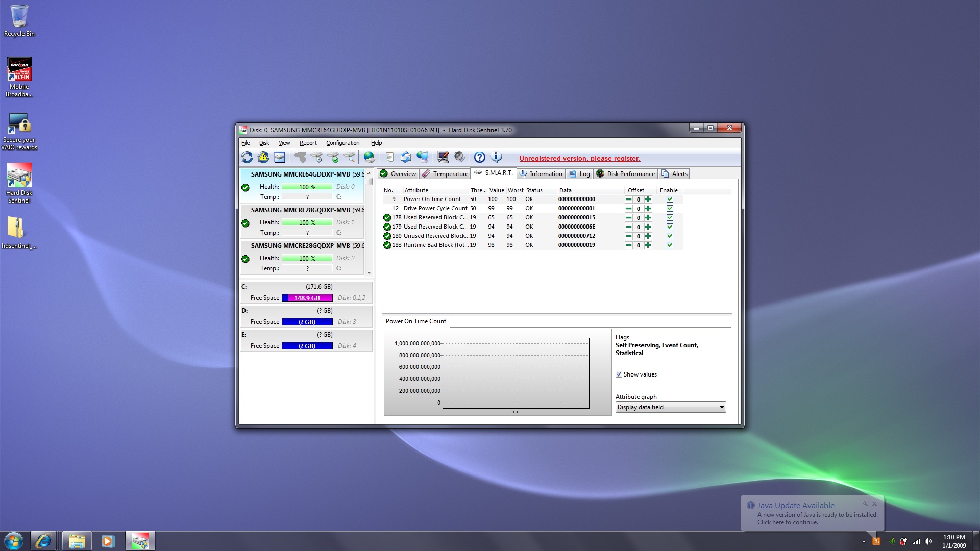This screenshot has height=551, width=980.
Task: Switch to the Temperature tab
Action: [x=445, y=174]
